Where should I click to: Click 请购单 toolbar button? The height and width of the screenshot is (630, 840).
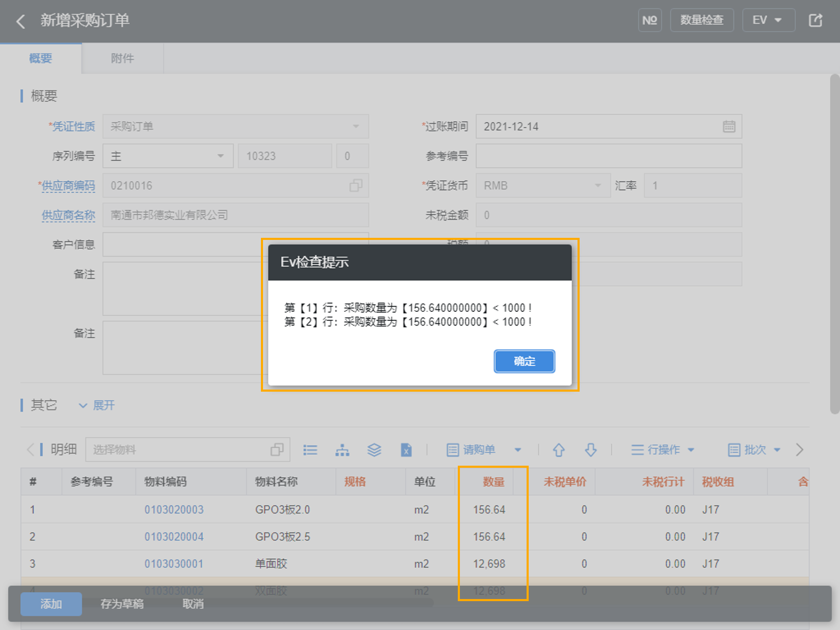click(x=471, y=450)
